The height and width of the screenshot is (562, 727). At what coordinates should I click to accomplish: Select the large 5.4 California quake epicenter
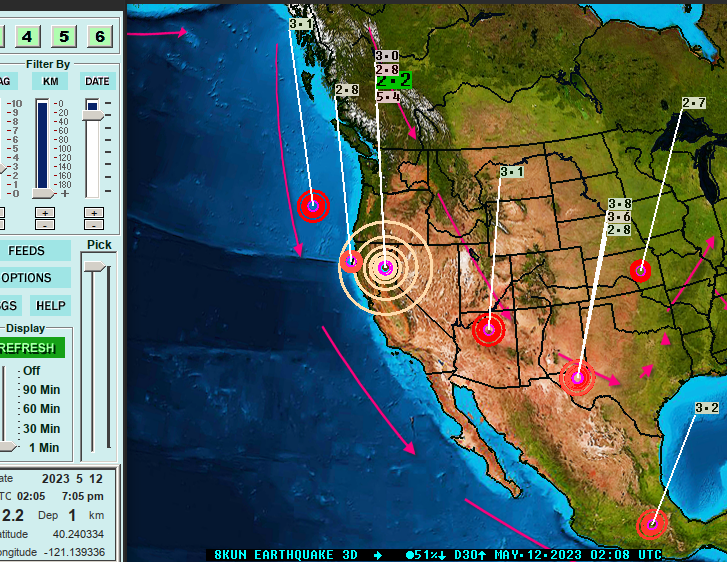coord(385,268)
